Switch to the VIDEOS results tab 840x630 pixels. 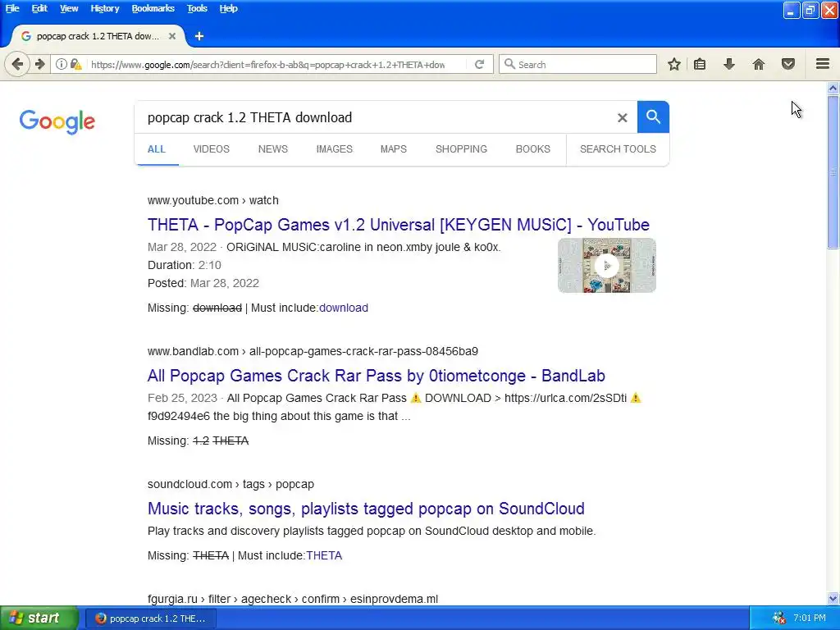[211, 149]
